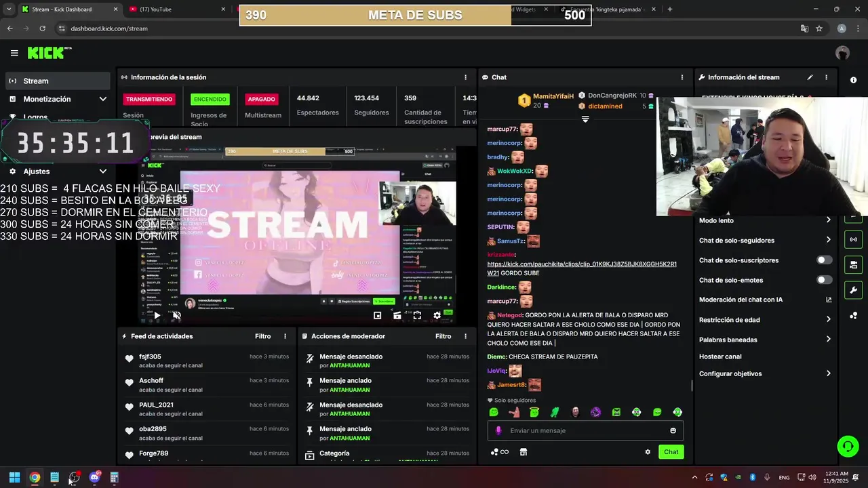
Task: Open the green support headset button
Action: pos(848,446)
